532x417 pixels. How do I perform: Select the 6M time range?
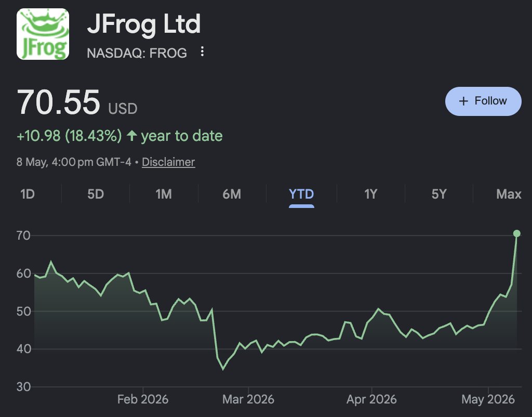click(232, 194)
